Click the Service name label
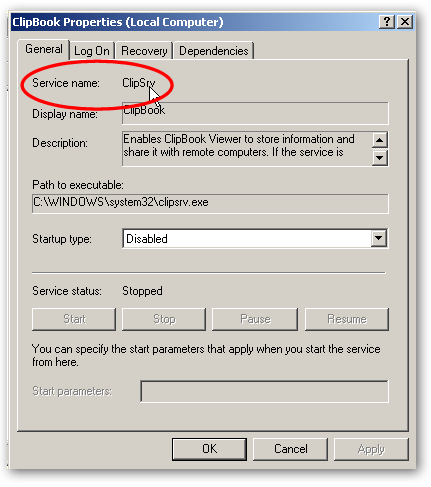Screen dimensions: 431x487 click(x=66, y=83)
